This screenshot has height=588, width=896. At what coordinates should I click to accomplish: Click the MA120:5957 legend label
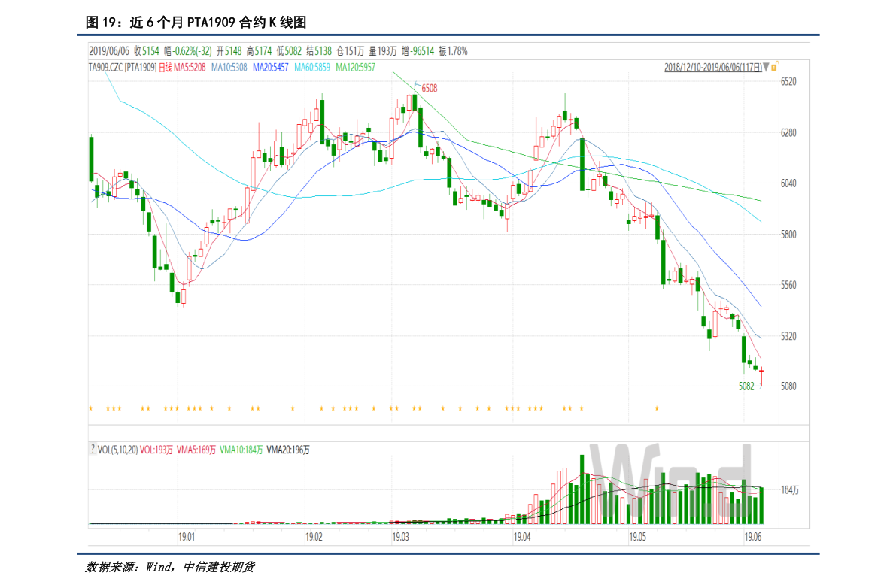355,67
